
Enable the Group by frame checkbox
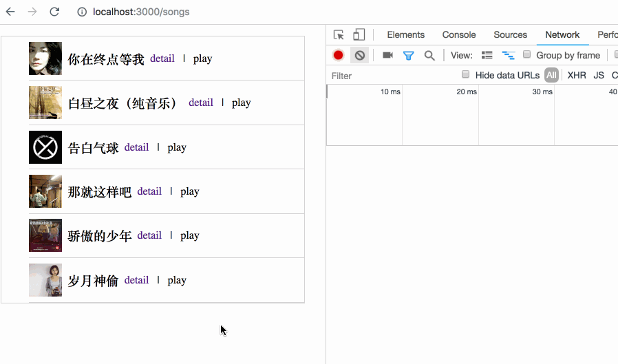point(527,55)
